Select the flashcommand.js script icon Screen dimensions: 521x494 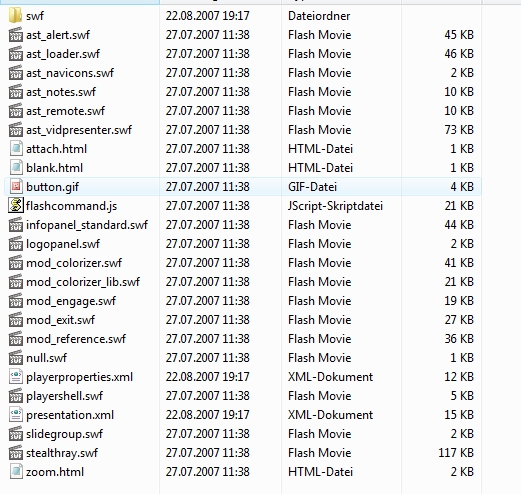click(x=16, y=206)
